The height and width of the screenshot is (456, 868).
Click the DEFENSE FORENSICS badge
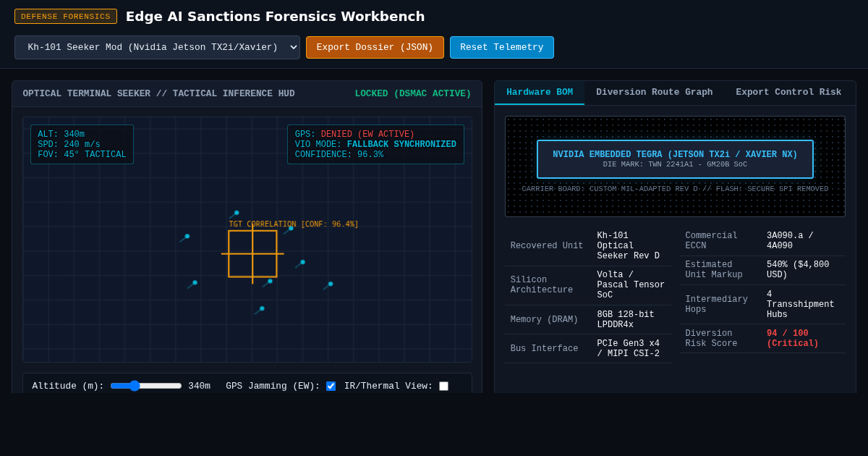coord(66,17)
